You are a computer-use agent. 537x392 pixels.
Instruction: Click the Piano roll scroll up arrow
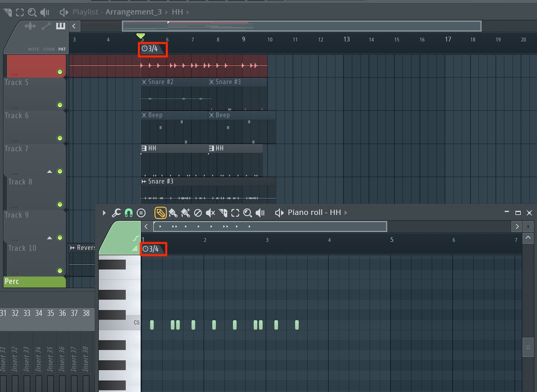click(x=528, y=238)
